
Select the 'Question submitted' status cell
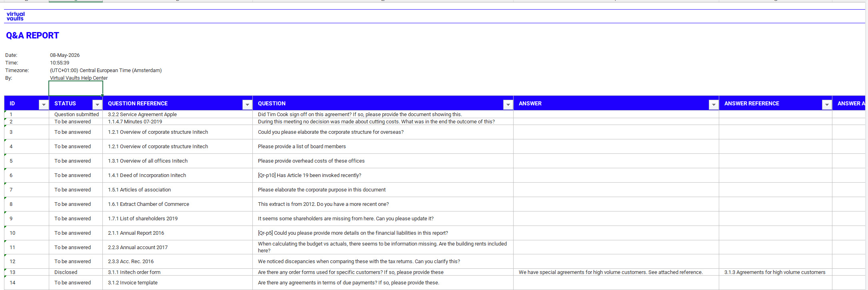[76, 114]
